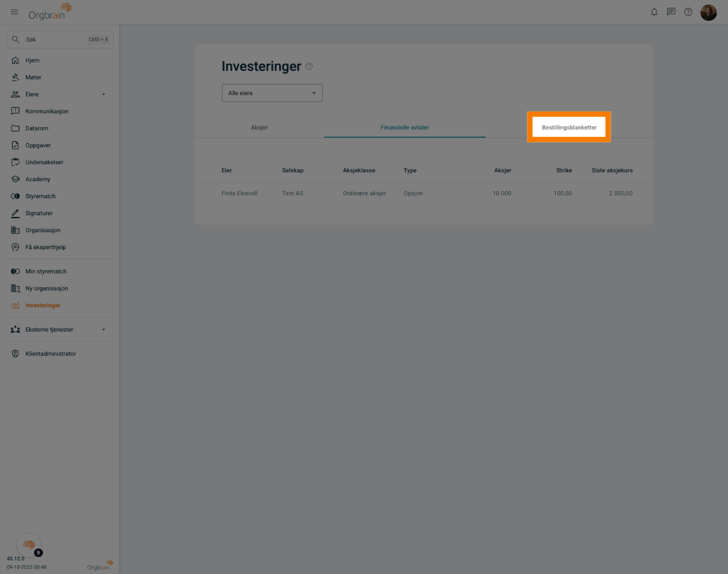Click the Opsjon type cell
The height and width of the screenshot is (574, 728).
(413, 193)
